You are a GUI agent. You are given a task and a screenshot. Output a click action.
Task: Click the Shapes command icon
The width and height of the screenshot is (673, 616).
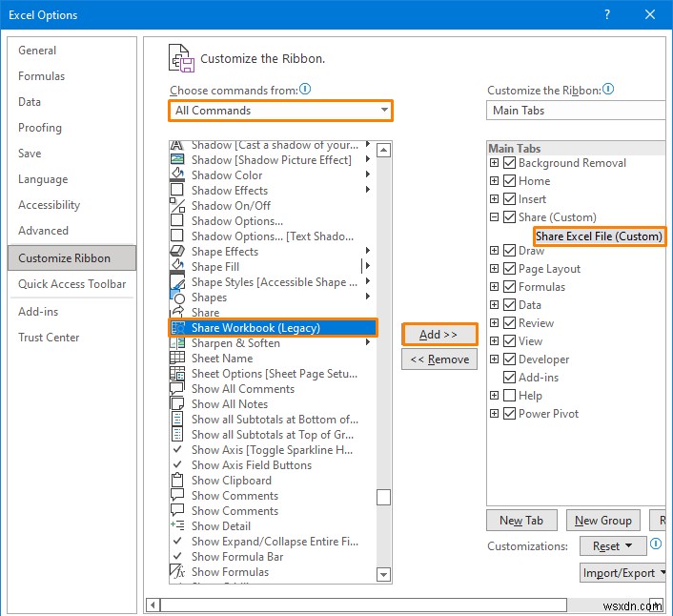[x=176, y=298]
